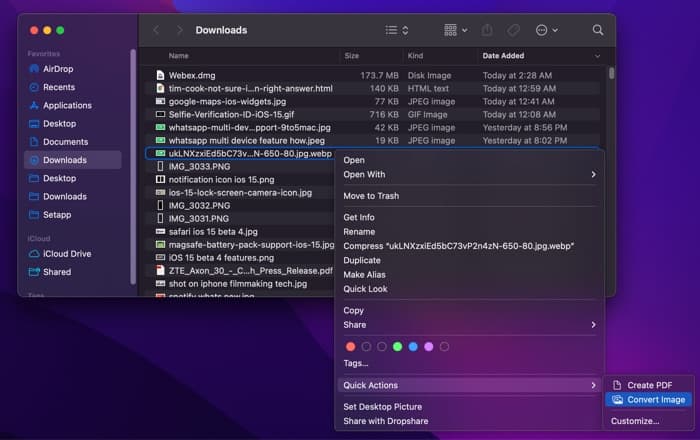Toggle Date Added sort direction chevron
The image size is (700, 440).
[x=597, y=56]
